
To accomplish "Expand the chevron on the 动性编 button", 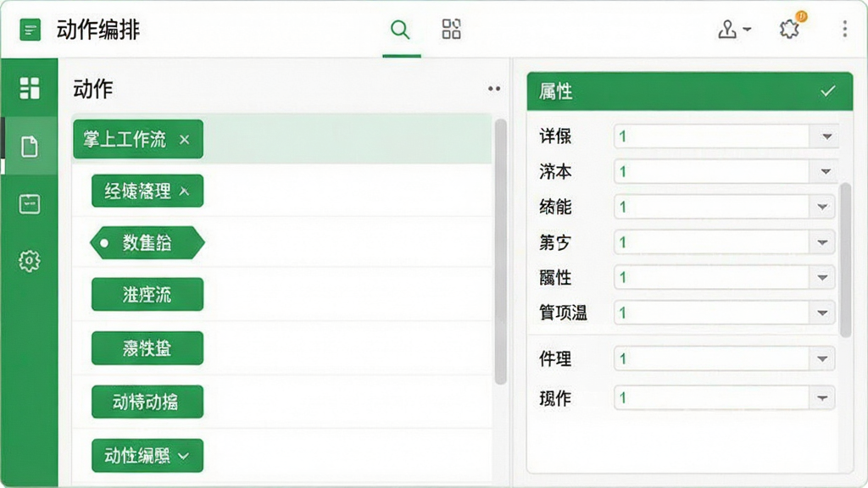I will [x=184, y=456].
